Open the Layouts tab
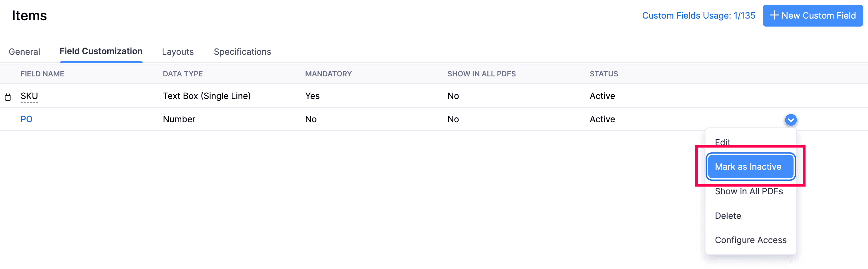868x269 pixels. [x=178, y=51]
